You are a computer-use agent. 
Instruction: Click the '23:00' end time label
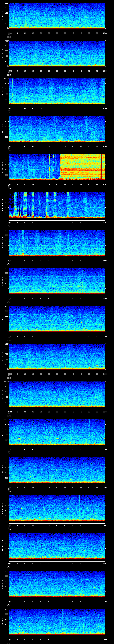[x=105, y=336]
